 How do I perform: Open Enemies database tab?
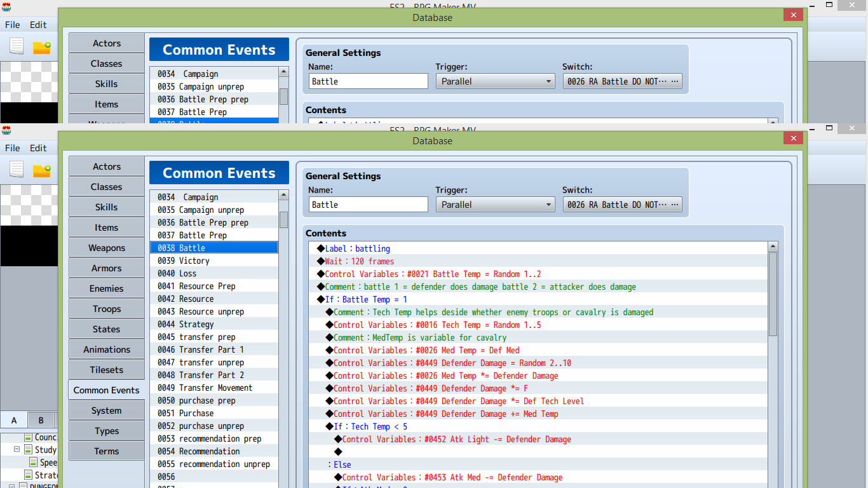pyautogui.click(x=107, y=288)
